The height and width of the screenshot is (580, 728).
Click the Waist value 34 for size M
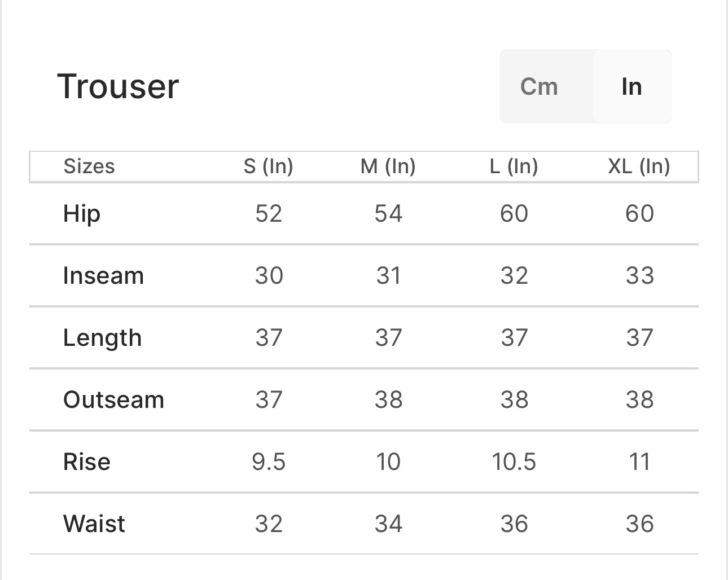388,524
